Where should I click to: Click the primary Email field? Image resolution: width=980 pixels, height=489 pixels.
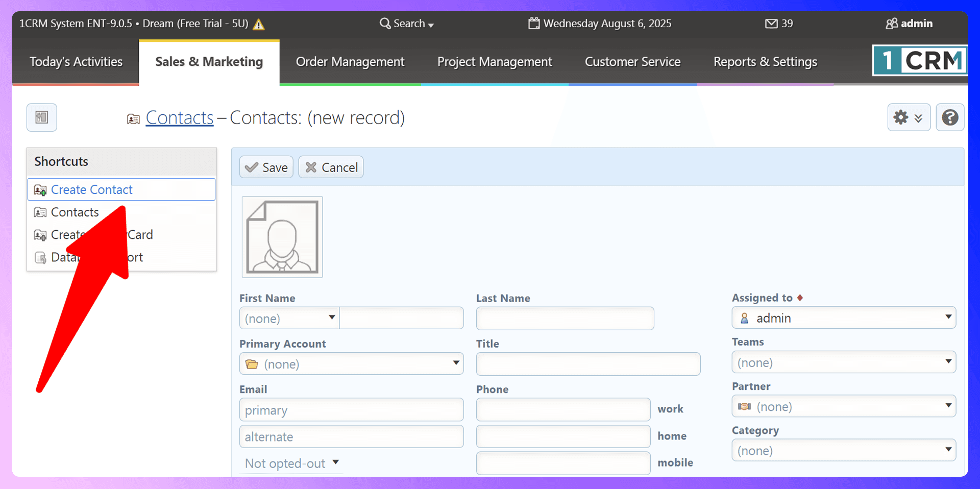click(x=352, y=409)
